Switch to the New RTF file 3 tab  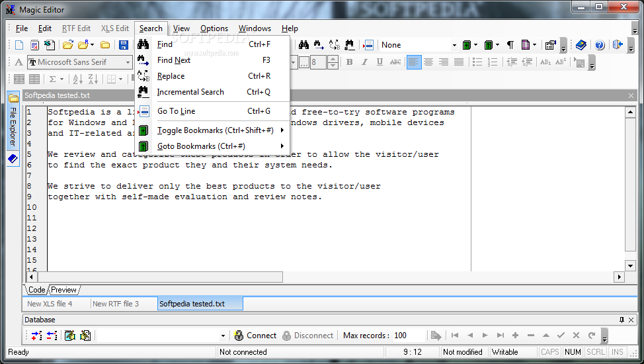click(116, 304)
